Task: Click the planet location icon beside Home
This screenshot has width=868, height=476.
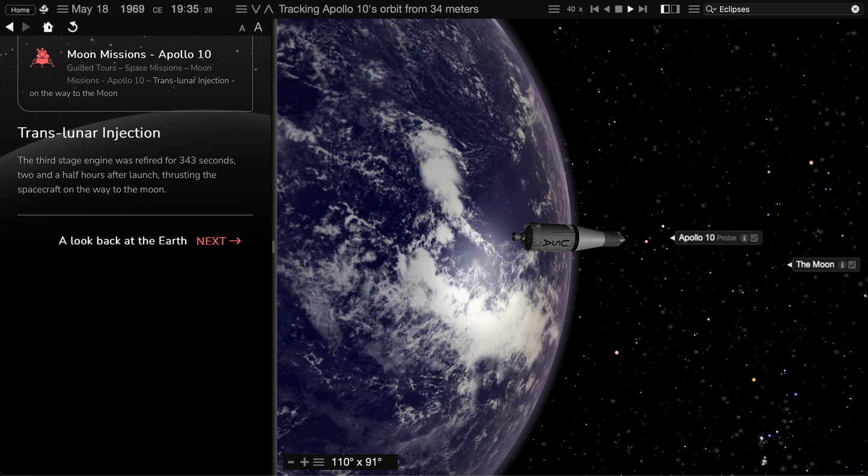Action: pos(44,10)
